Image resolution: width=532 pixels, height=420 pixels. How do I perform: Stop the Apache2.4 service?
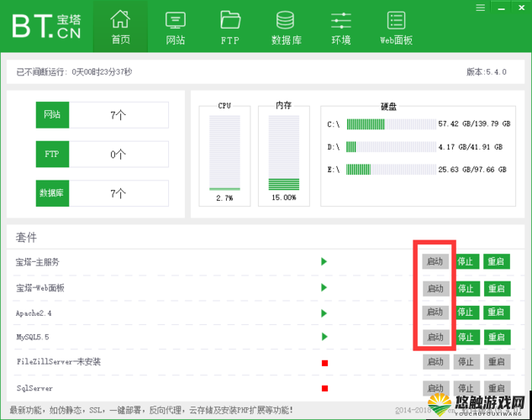tap(466, 312)
